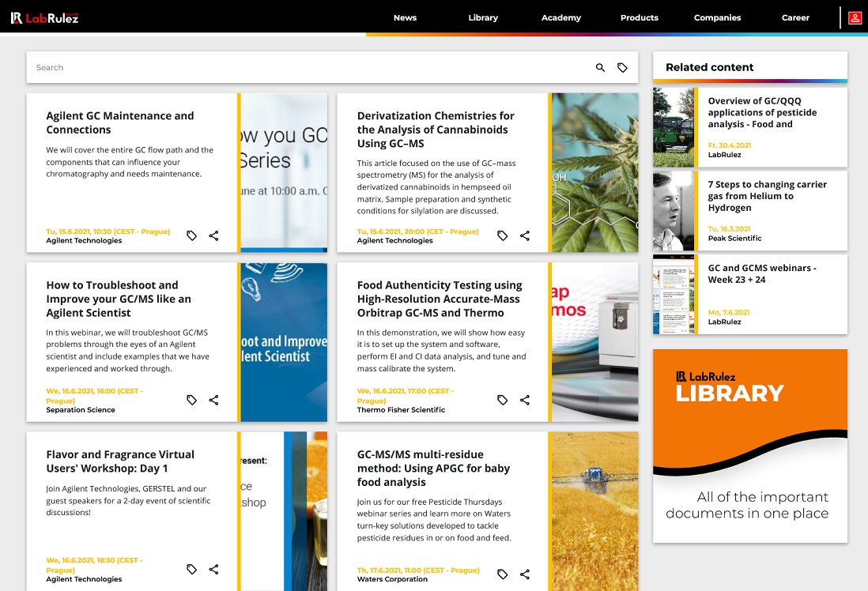
Task: Click the cannabis plant card image
Action: pos(595,173)
